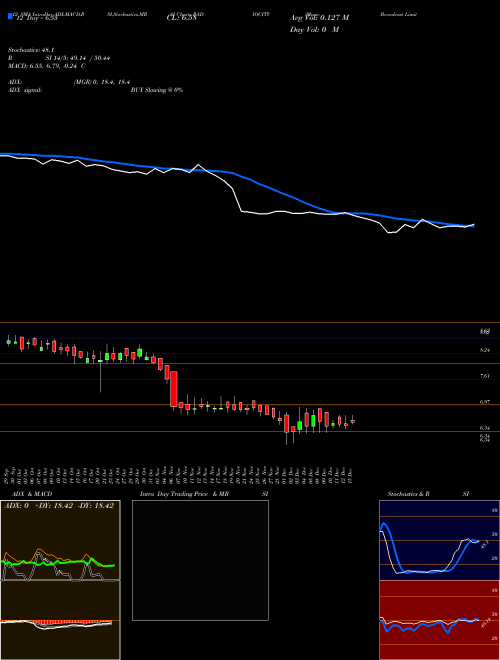
Task: Click the candlestick with the long lower wick
Action: click(x=100, y=370)
